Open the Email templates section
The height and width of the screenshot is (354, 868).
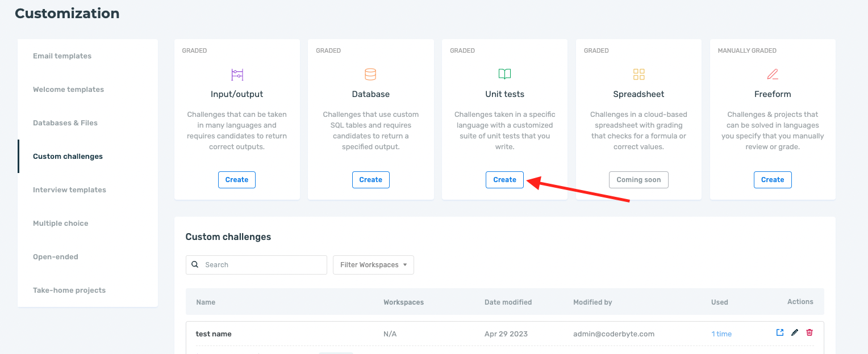62,56
